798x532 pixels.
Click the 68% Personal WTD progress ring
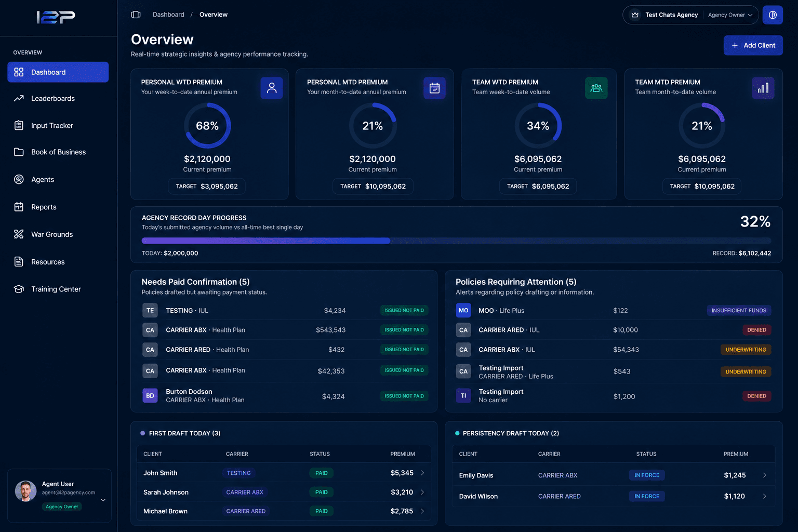[x=207, y=126]
